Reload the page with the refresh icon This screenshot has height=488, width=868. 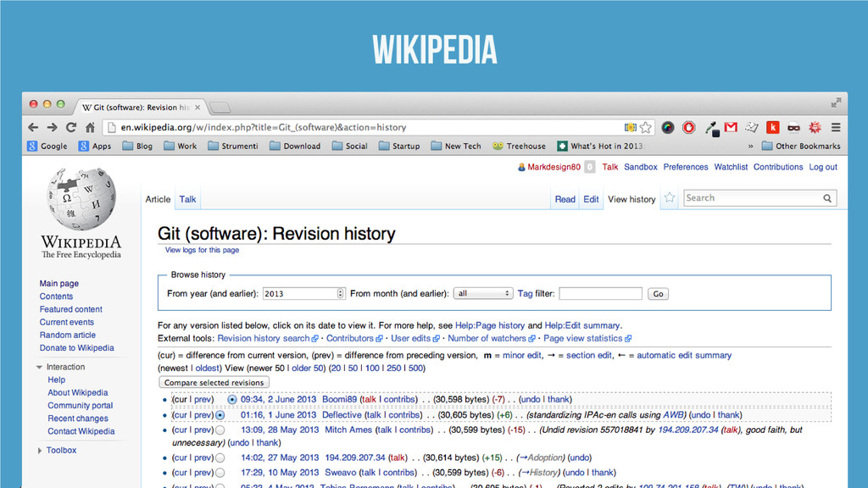[71, 127]
